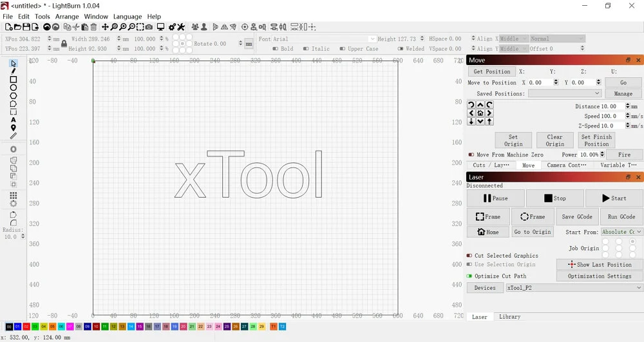Click the Set Origin button
644x342 pixels.
[x=513, y=140]
